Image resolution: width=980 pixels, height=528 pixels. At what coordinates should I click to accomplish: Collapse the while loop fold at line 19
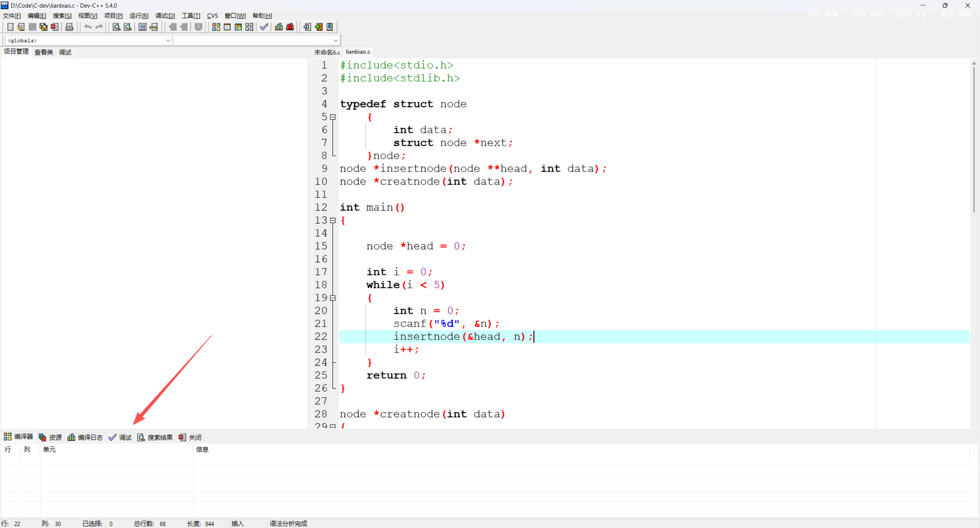point(333,298)
